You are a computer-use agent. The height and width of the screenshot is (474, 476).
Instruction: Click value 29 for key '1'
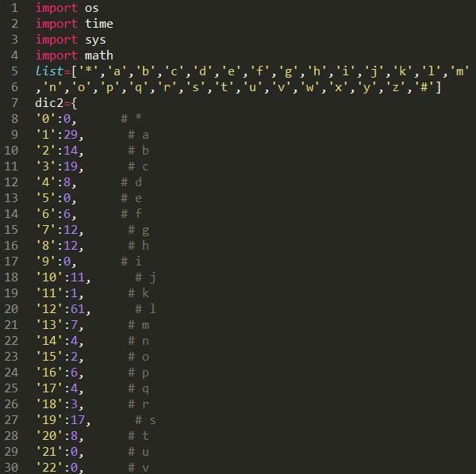(x=71, y=135)
